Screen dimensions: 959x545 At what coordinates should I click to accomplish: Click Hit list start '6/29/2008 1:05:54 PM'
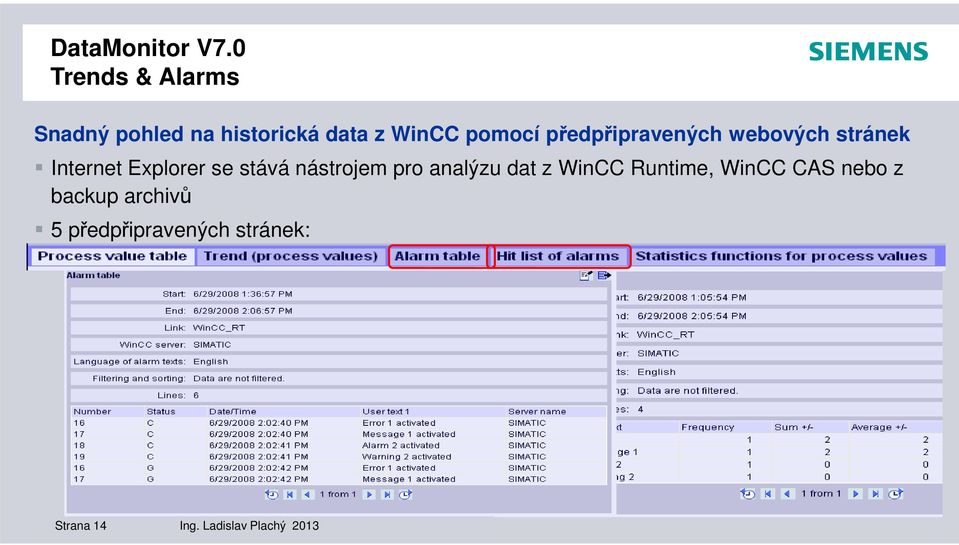point(692,297)
